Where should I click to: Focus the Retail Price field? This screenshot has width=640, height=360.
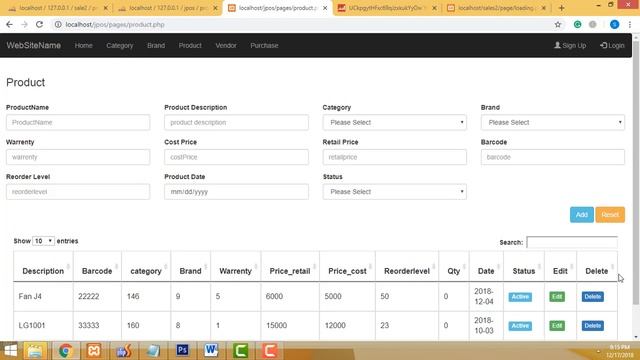tap(394, 157)
